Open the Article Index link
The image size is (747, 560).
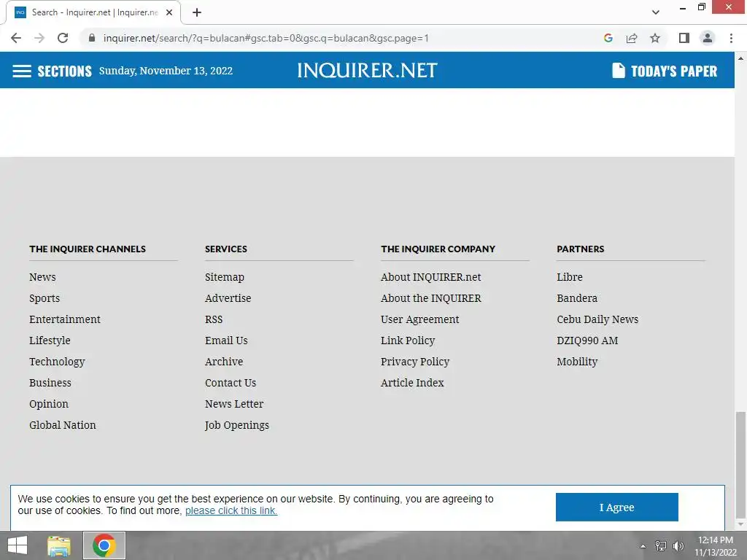coord(412,383)
